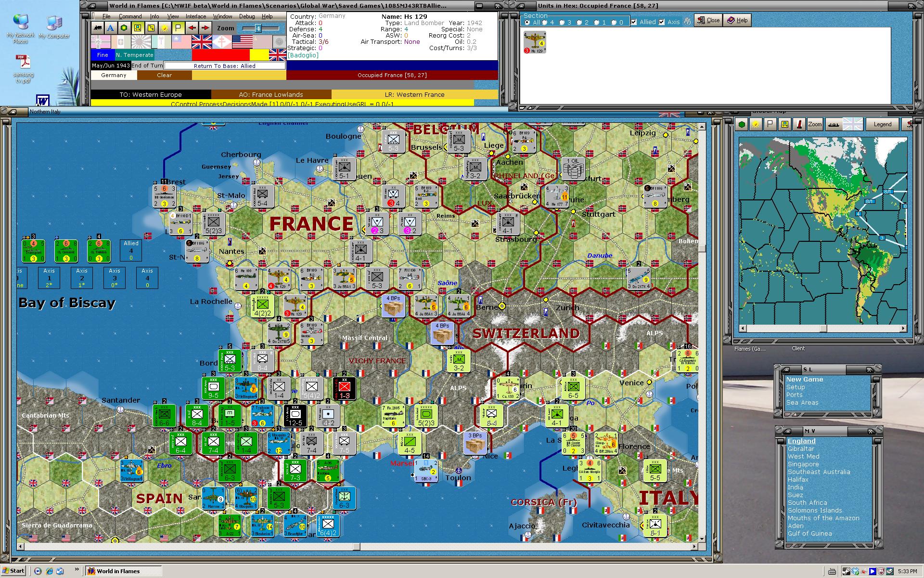Adjust the Zoom slider handle showing 4

(x=258, y=28)
